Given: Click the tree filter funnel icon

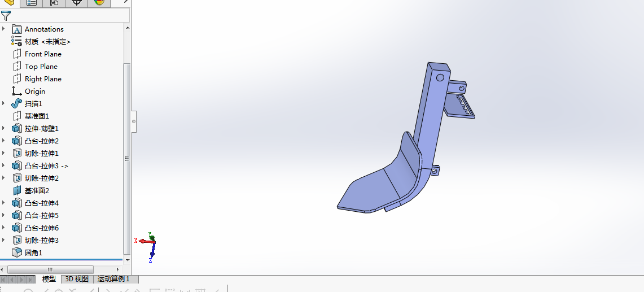Looking at the screenshot, I should [x=6, y=16].
